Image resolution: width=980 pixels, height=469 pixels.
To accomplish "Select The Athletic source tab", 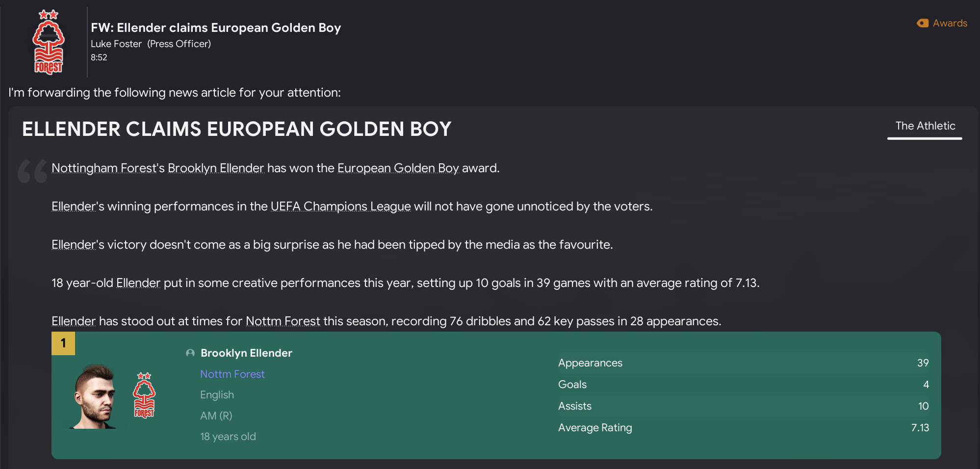I will click(925, 126).
